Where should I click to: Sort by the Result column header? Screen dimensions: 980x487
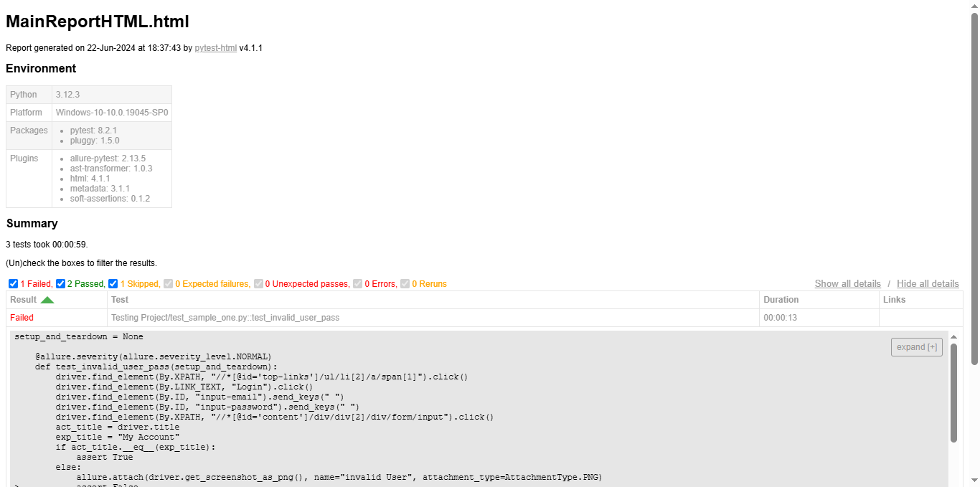coord(56,300)
